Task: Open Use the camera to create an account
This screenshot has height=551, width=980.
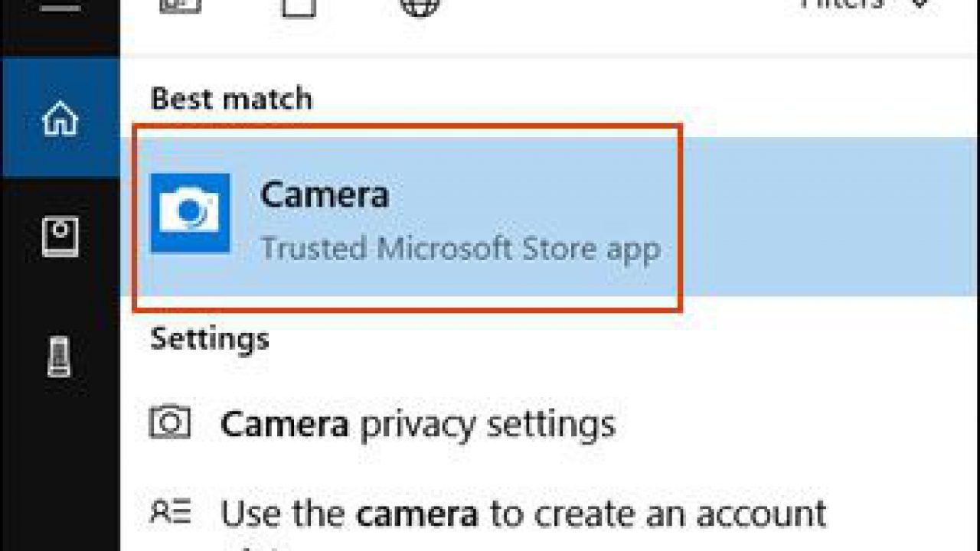Action: click(x=524, y=514)
